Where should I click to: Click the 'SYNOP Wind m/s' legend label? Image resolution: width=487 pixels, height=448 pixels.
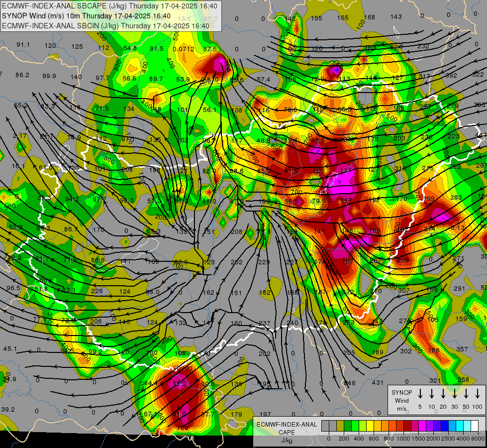pos(401,401)
